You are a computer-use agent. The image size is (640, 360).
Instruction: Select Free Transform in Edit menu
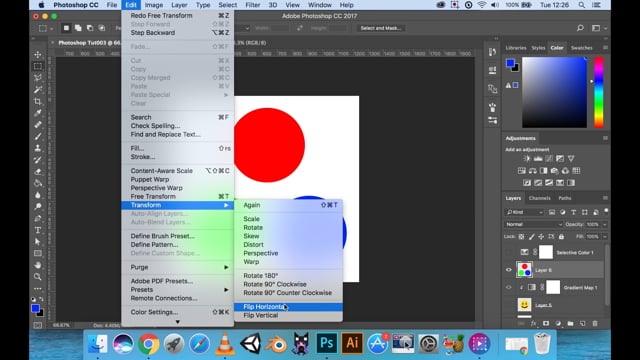178,196
